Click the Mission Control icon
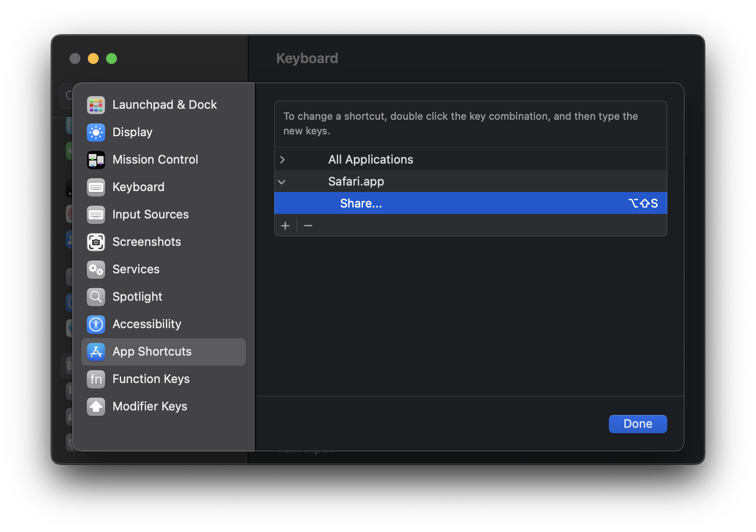 96,160
